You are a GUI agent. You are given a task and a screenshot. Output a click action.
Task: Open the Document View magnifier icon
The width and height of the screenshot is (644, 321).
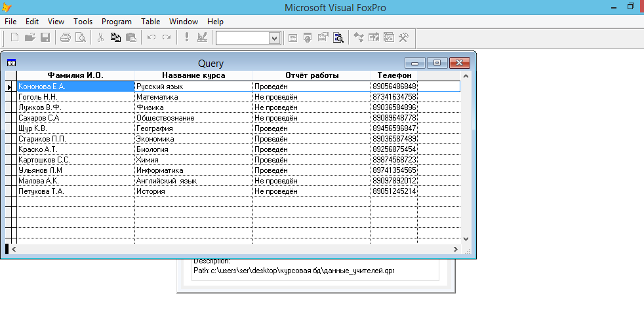pyautogui.click(x=338, y=38)
